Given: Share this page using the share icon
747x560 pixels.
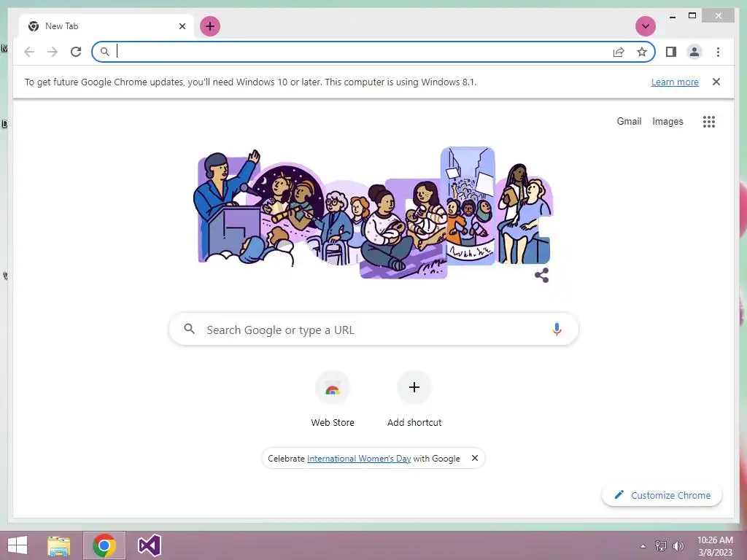Looking at the screenshot, I should (619, 52).
